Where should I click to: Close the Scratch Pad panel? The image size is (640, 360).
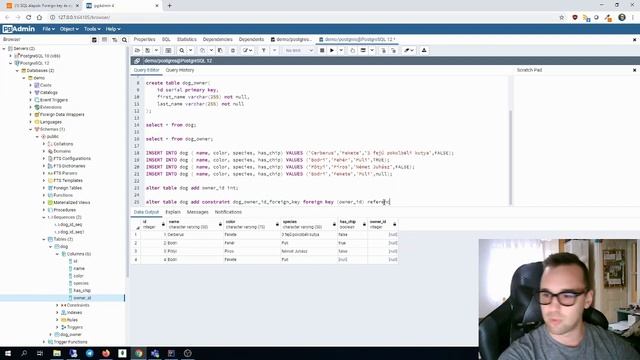634,70
